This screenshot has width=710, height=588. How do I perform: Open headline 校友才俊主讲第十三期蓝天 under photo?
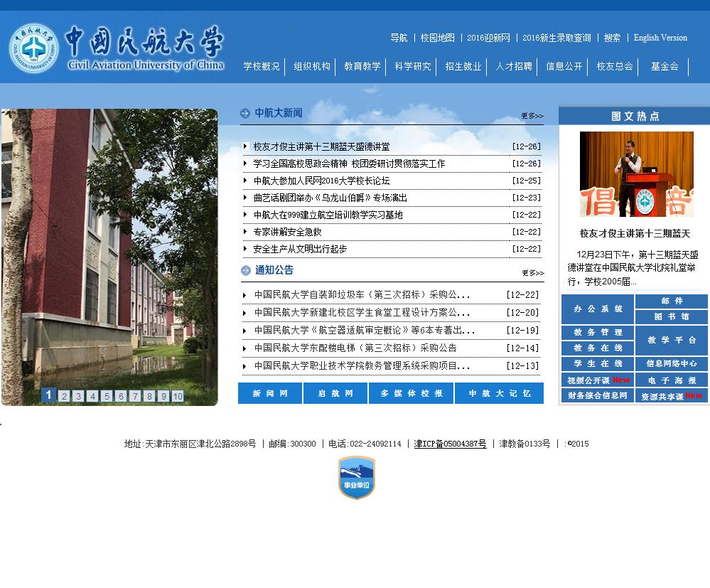point(635,234)
